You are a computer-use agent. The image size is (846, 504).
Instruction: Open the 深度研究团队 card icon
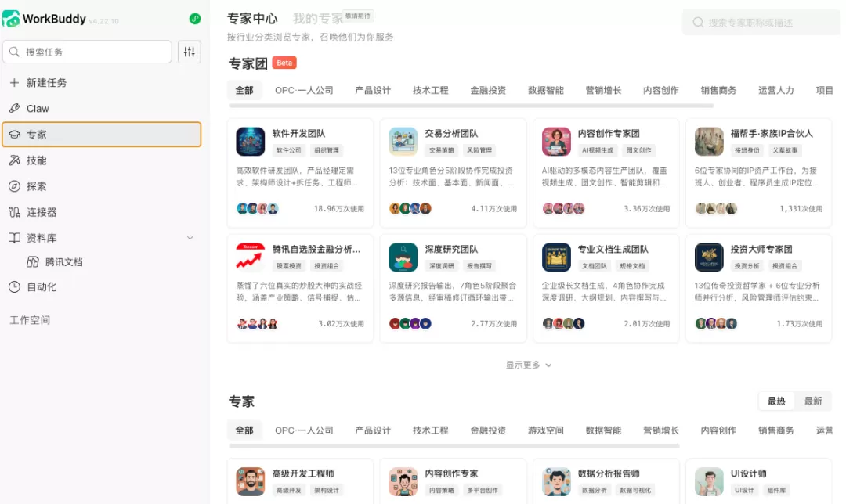(x=403, y=257)
